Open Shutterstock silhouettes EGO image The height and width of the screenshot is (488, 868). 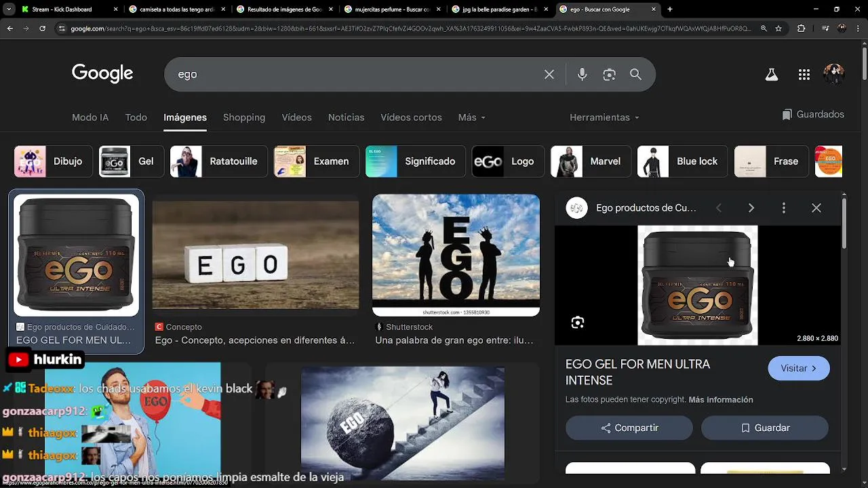click(x=456, y=256)
